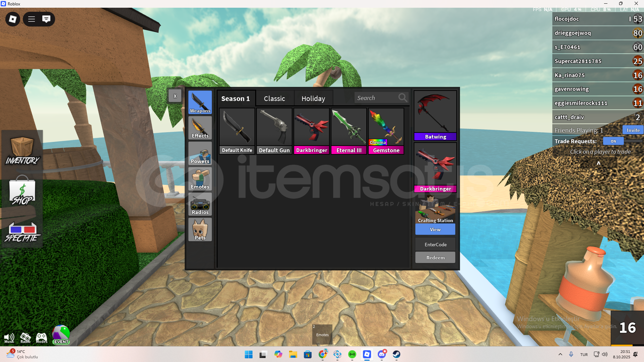Open the Windows Start menu
The width and height of the screenshot is (644, 362).
pos(249,354)
